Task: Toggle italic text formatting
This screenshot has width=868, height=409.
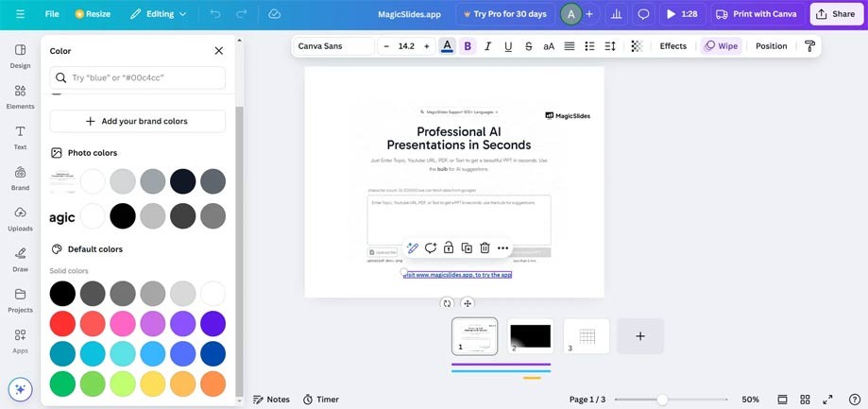Action: (487, 46)
